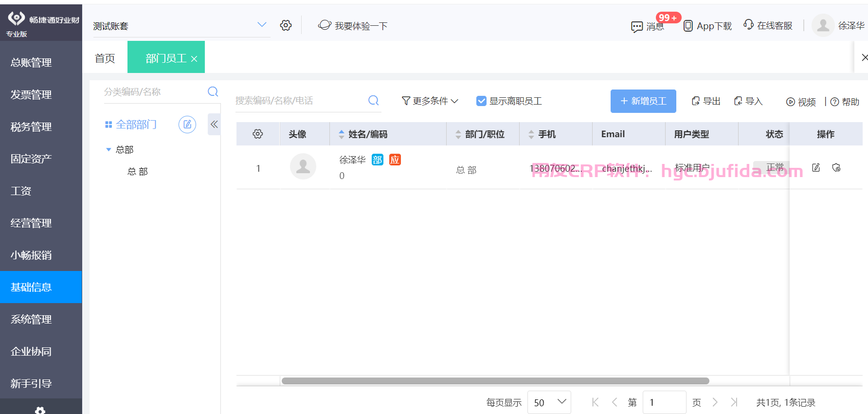The height and width of the screenshot is (414, 868).
Task: Go to last page arrow
Action: pos(734,402)
